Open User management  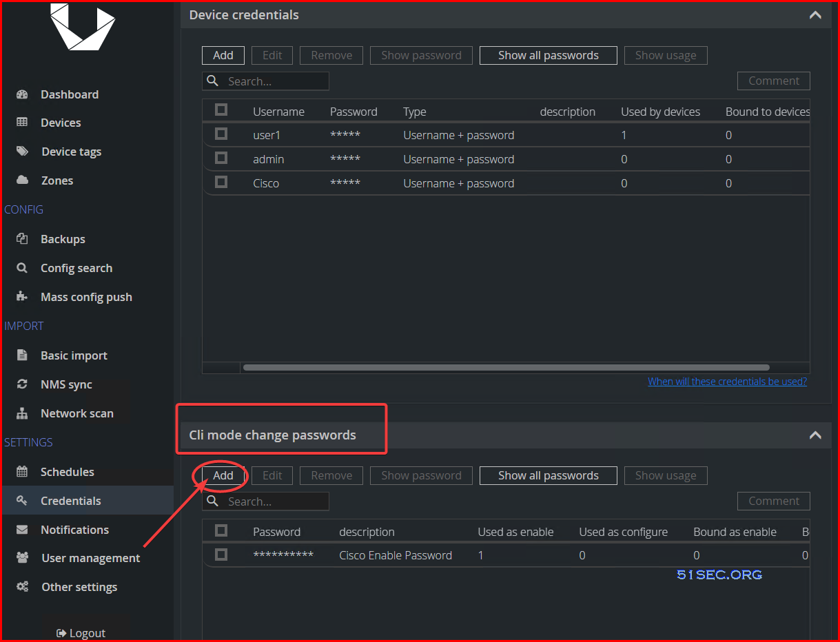coord(91,558)
